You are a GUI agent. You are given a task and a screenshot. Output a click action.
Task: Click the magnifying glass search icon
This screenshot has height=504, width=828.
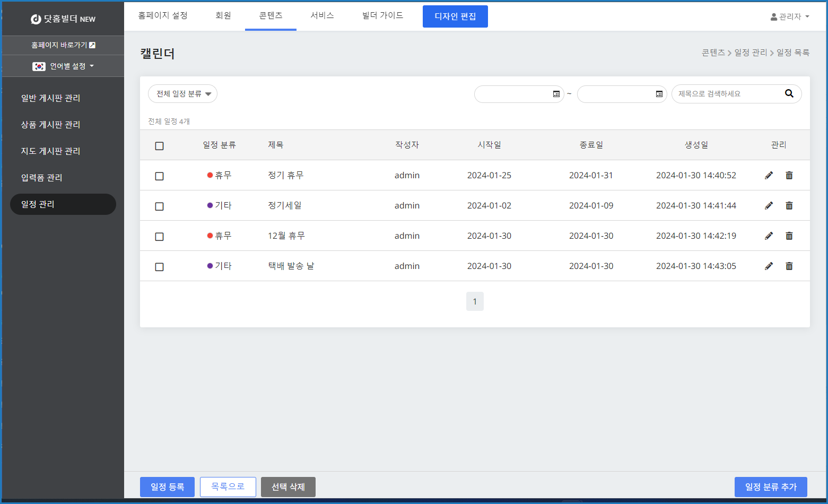(x=789, y=94)
